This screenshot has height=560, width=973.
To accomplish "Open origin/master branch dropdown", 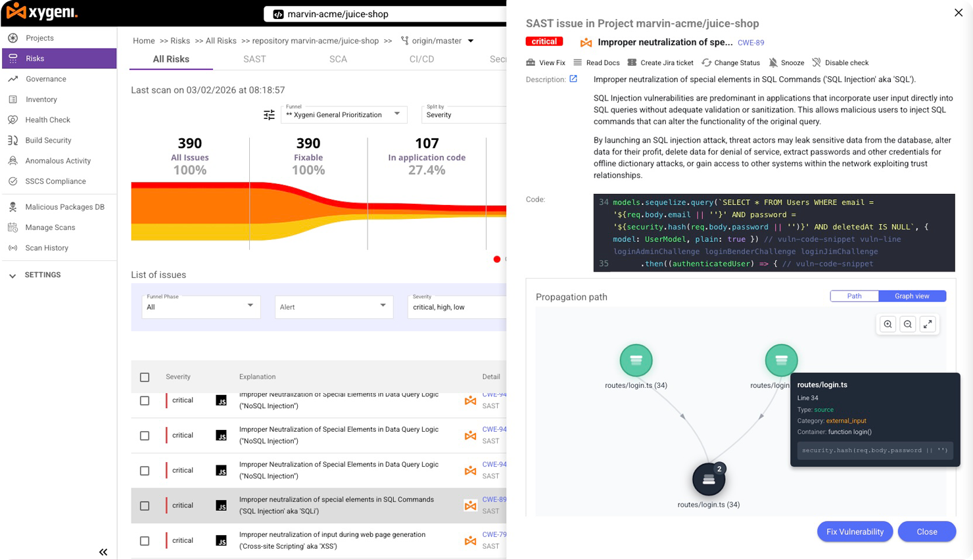I will pyautogui.click(x=437, y=41).
